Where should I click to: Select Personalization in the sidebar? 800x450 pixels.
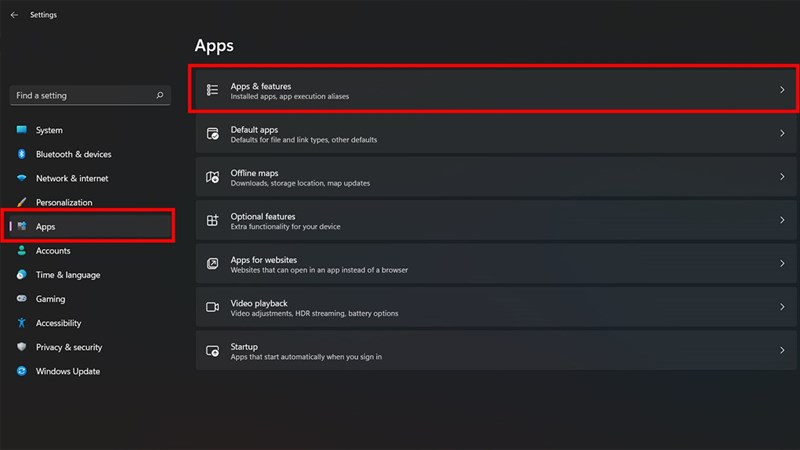[x=90, y=202]
